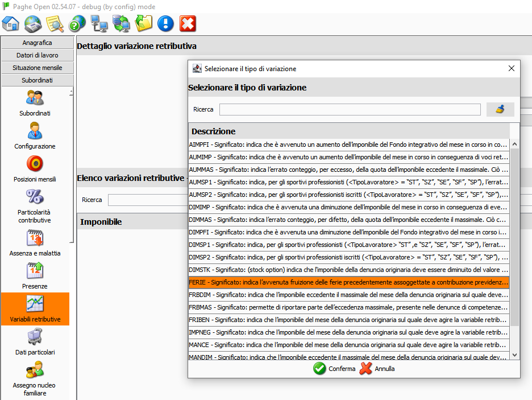The height and width of the screenshot is (400, 532).
Task: Open the magnifier search toolbar icon
Action: (55, 24)
